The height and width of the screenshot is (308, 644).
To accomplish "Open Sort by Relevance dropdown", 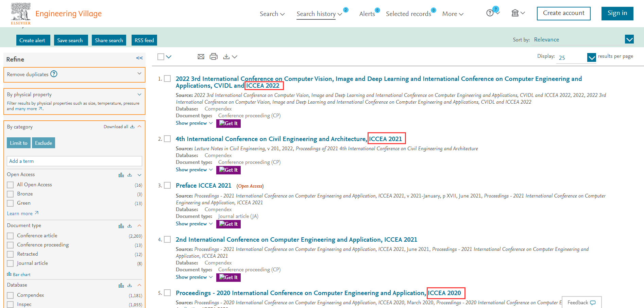I will (583, 39).
